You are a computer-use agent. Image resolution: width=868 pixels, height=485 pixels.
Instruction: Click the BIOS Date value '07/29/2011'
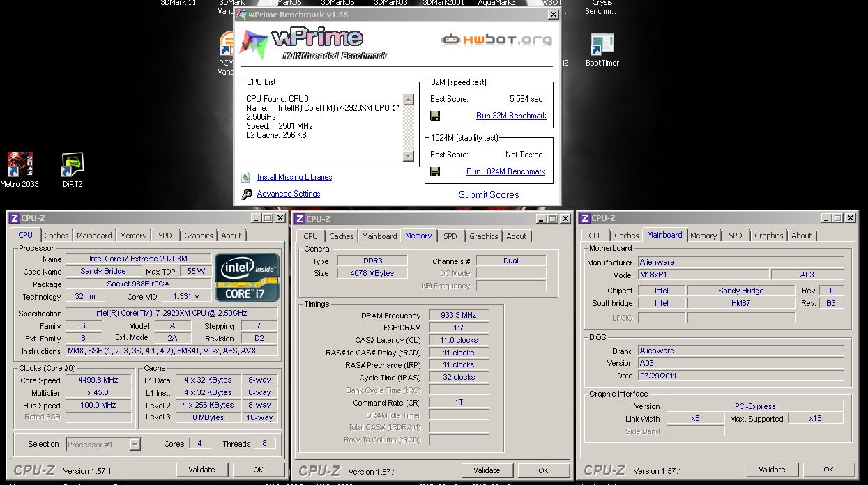click(x=741, y=376)
